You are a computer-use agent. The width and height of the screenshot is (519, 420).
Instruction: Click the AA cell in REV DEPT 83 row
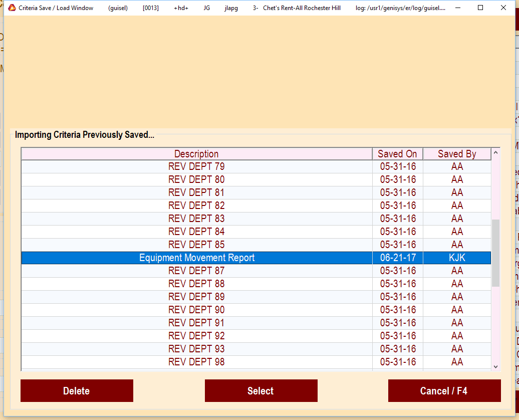point(457,219)
